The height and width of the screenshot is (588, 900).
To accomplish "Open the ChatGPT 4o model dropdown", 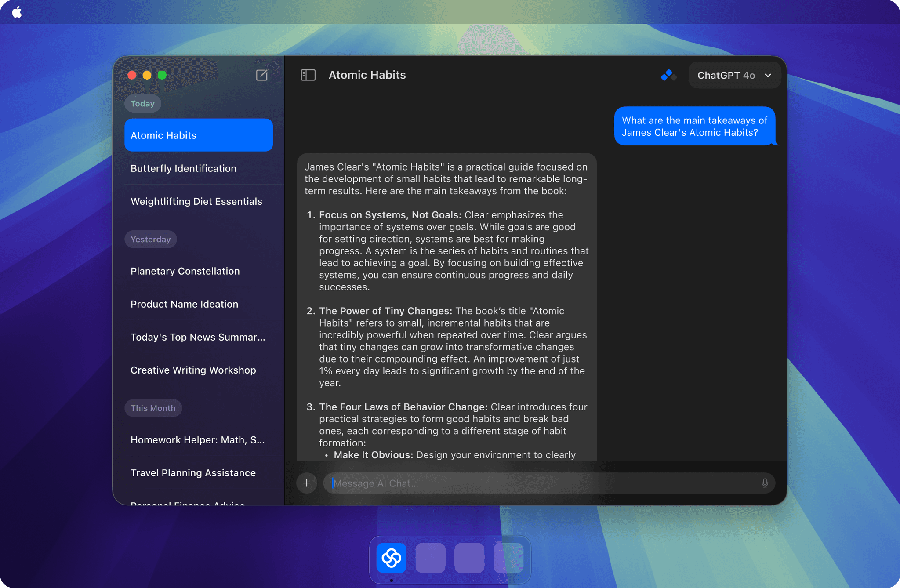I will pyautogui.click(x=734, y=75).
